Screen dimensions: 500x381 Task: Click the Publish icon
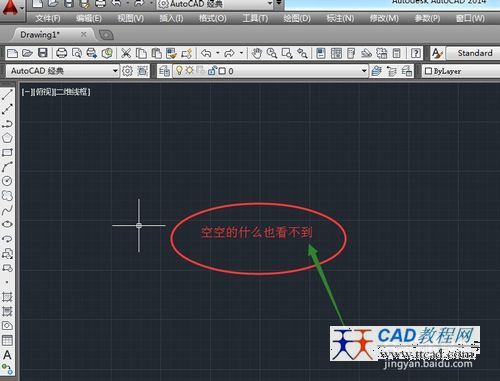pyautogui.click(x=92, y=53)
